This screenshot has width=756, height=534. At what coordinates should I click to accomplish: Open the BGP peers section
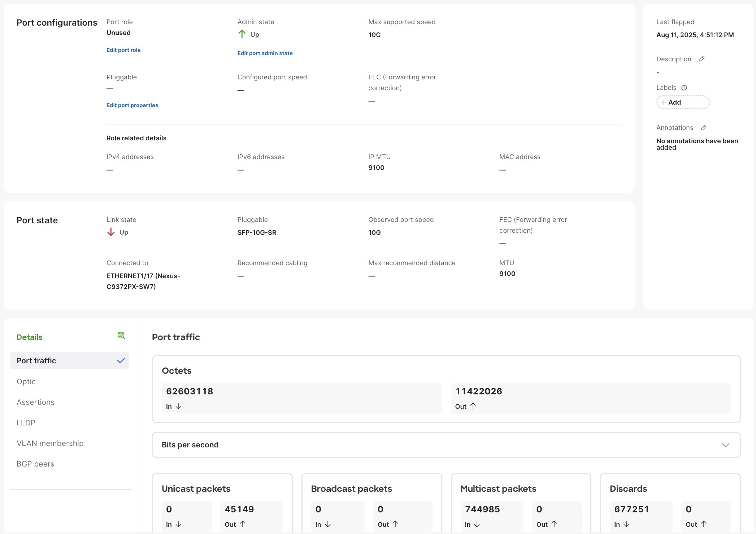(35, 464)
